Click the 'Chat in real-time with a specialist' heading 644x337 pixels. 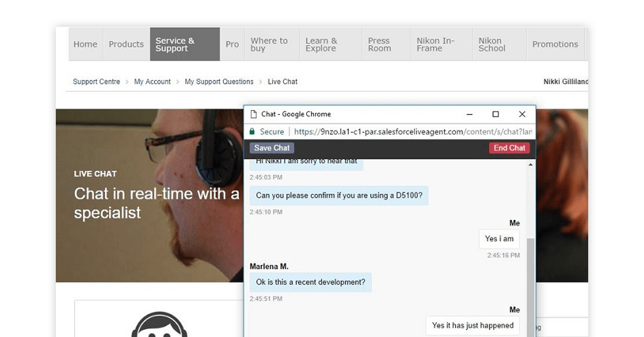pyautogui.click(x=157, y=203)
